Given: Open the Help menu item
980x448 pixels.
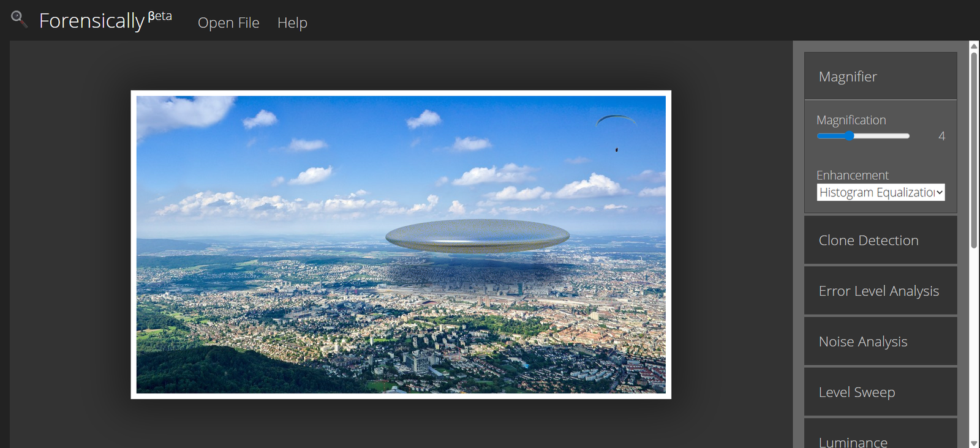Looking at the screenshot, I should [x=292, y=23].
